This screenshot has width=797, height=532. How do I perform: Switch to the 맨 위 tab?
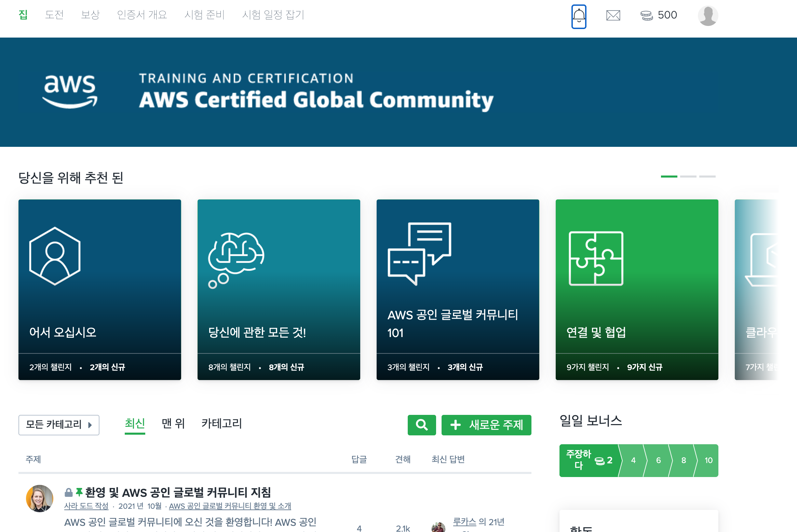coord(173,424)
